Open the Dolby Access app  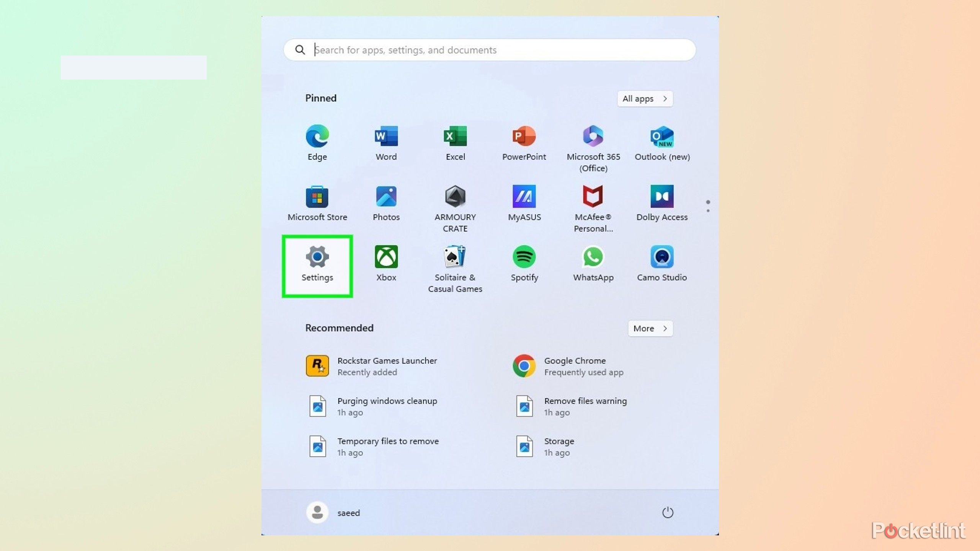(662, 203)
